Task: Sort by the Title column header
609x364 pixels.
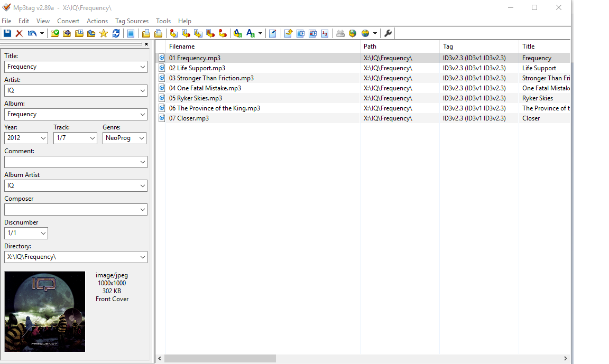Action: pyautogui.click(x=544, y=46)
